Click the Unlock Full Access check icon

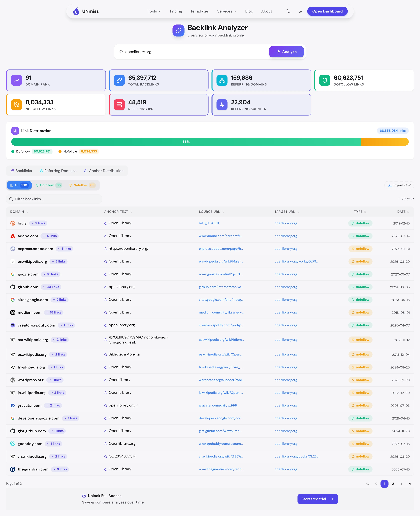tap(84, 496)
